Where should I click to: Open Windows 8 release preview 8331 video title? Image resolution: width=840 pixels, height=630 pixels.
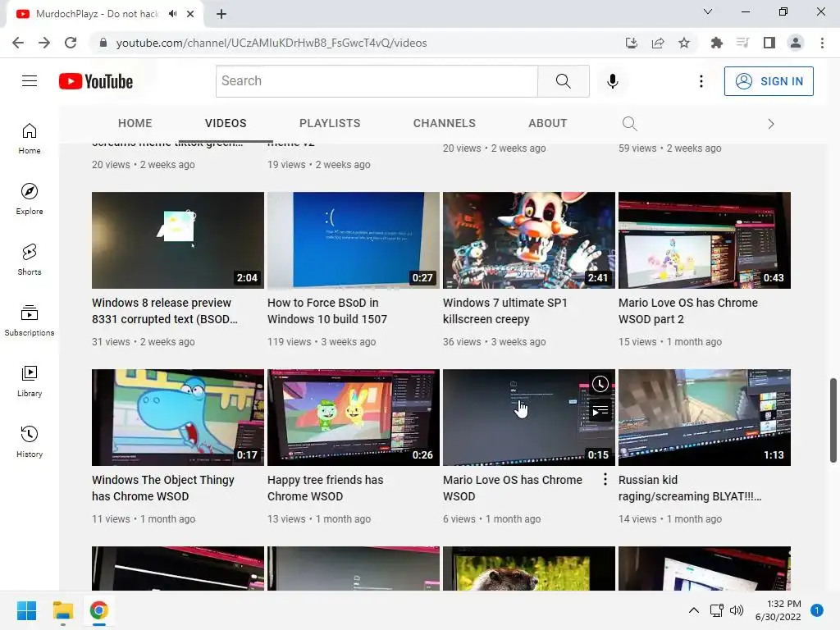pos(165,311)
